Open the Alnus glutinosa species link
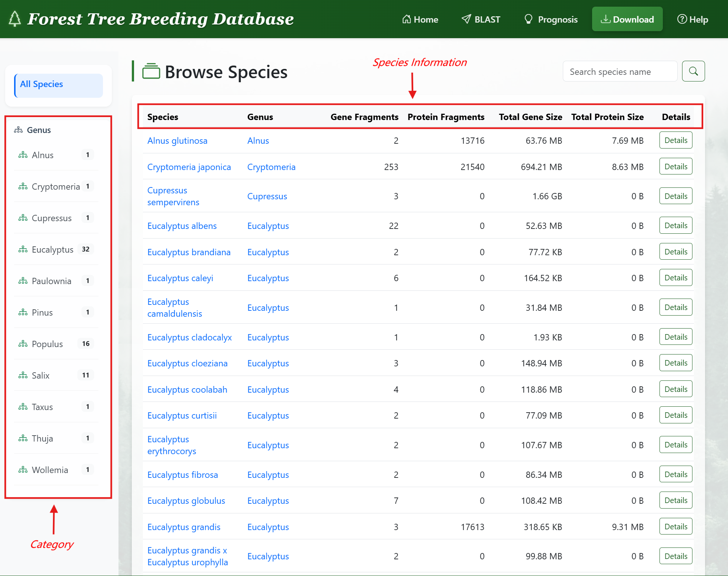This screenshot has width=728, height=576. click(x=177, y=141)
